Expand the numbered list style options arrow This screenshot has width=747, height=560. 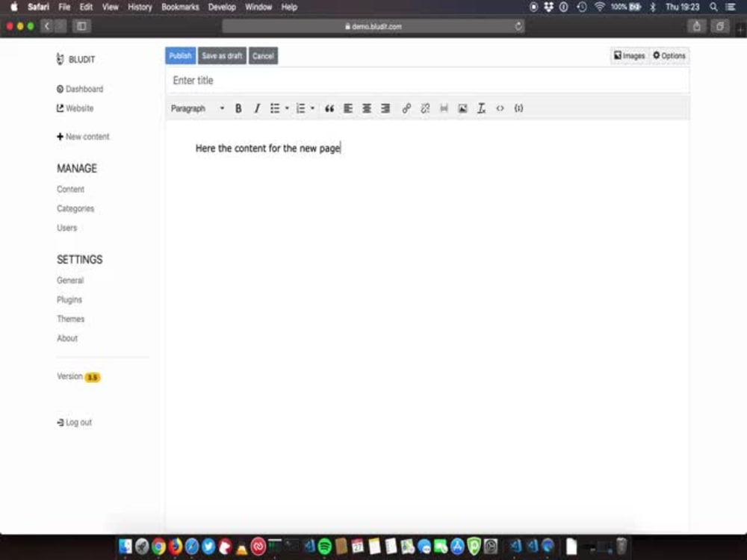coord(313,108)
